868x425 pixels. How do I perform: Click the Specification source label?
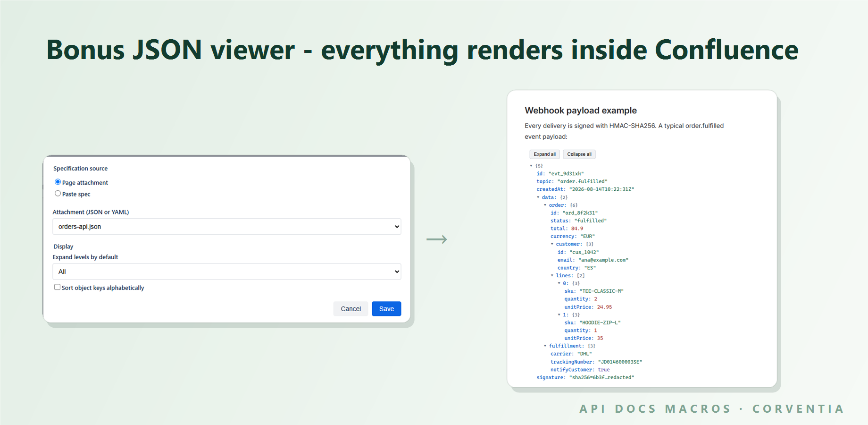coord(80,169)
